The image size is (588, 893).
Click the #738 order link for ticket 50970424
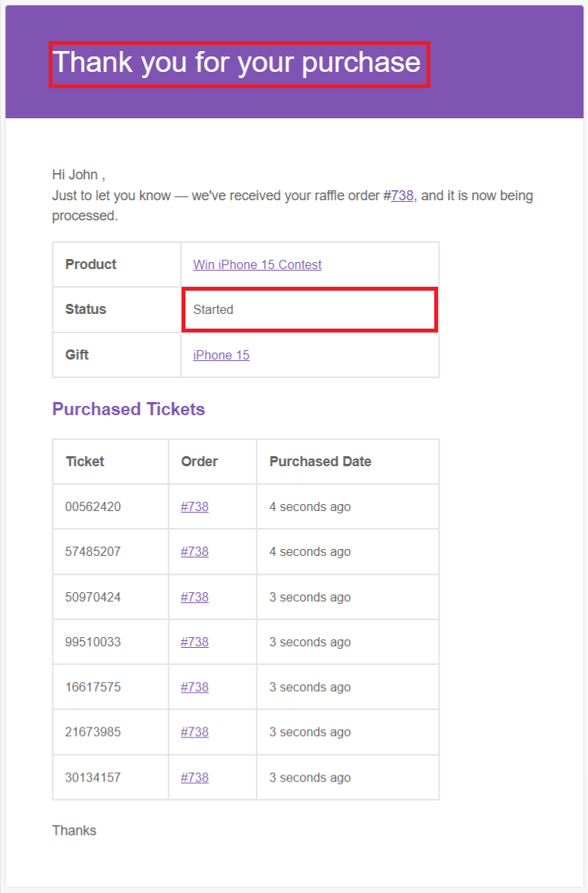pyautogui.click(x=194, y=596)
